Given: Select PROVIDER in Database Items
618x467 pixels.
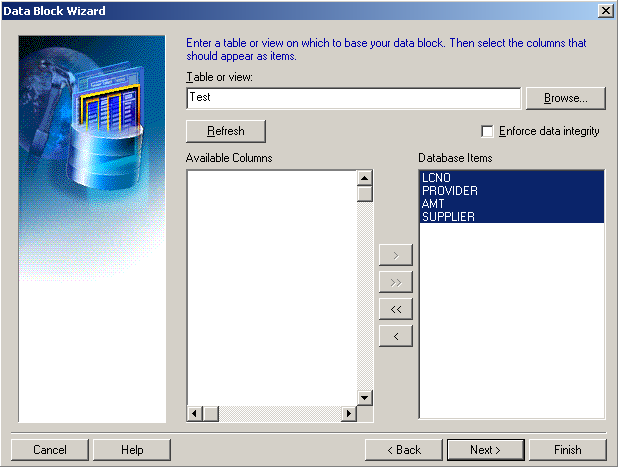Looking at the screenshot, I should point(512,191).
